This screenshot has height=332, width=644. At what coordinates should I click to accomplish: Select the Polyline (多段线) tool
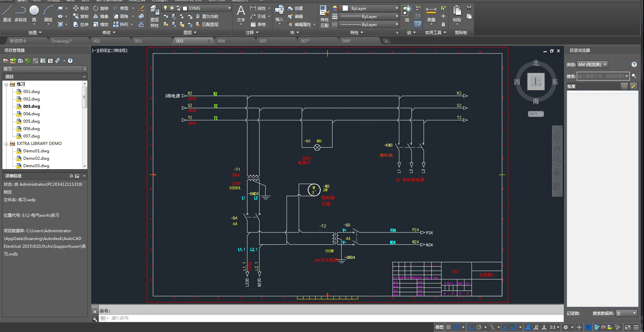(20, 13)
